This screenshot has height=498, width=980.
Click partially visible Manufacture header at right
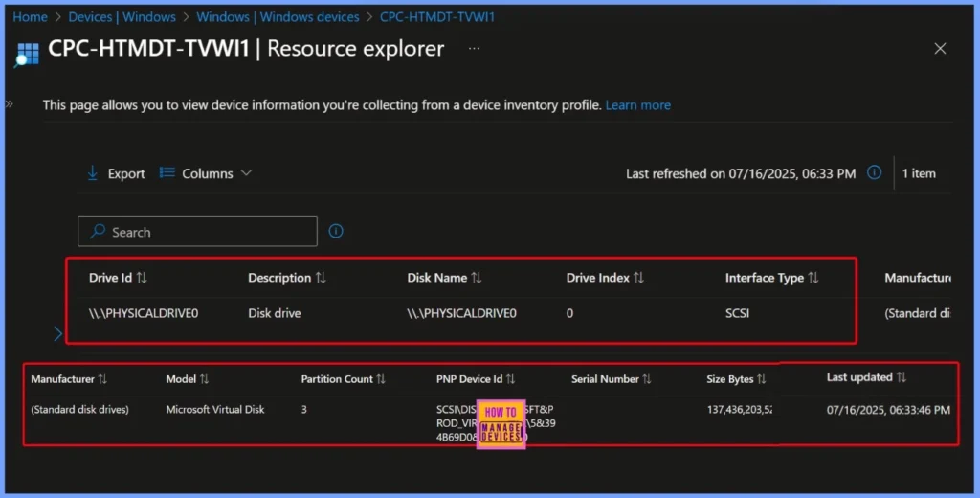point(918,278)
